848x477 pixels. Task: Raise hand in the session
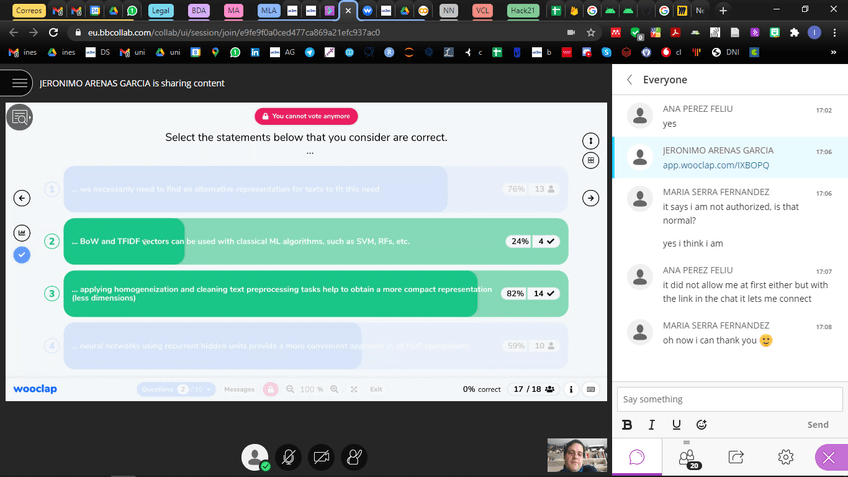354,457
